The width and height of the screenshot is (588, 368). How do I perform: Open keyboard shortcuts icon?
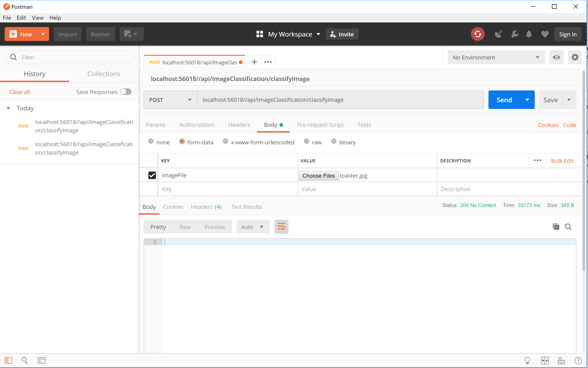coord(561,360)
